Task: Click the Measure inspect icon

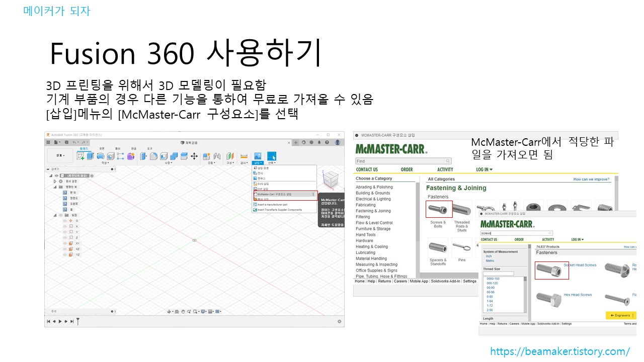Action: [244, 156]
